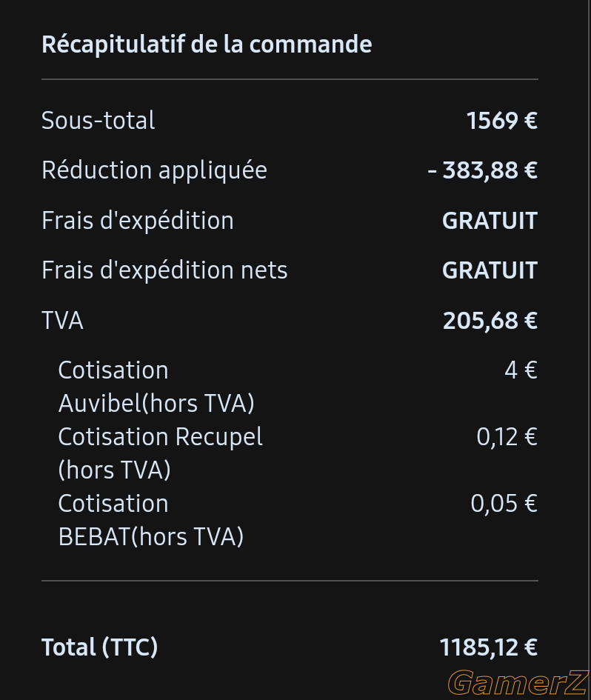Click GRATUIT next to Frais d'expédition
This screenshot has width=591, height=700.
click(x=490, y=221)
